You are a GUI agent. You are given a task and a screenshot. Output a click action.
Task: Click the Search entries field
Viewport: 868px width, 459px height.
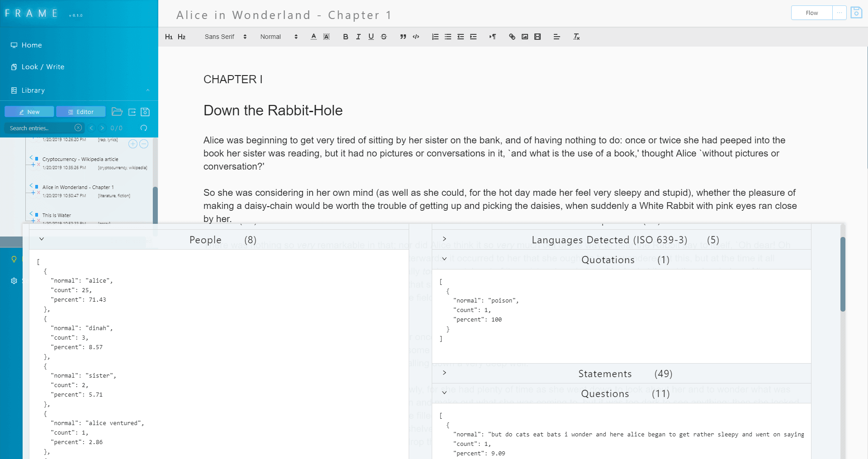pos(41,128)
